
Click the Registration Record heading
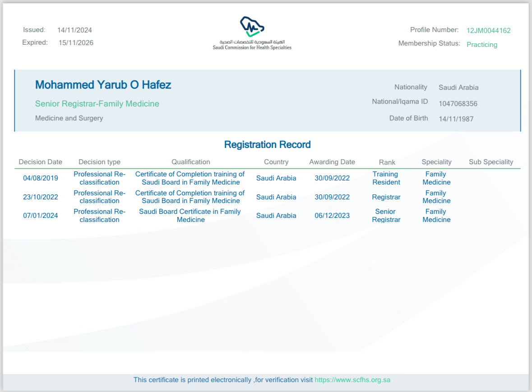coord(267,145)
